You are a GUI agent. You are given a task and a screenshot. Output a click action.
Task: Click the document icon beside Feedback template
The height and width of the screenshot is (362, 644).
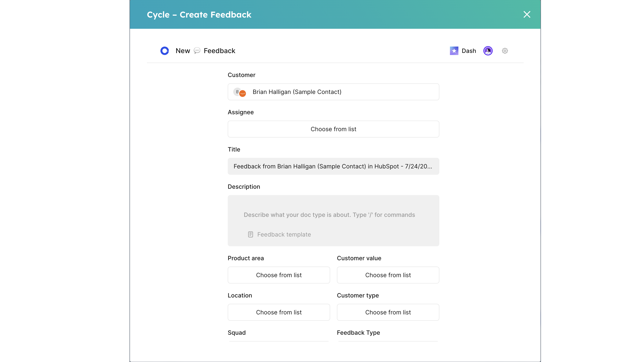tap(250, 234)
